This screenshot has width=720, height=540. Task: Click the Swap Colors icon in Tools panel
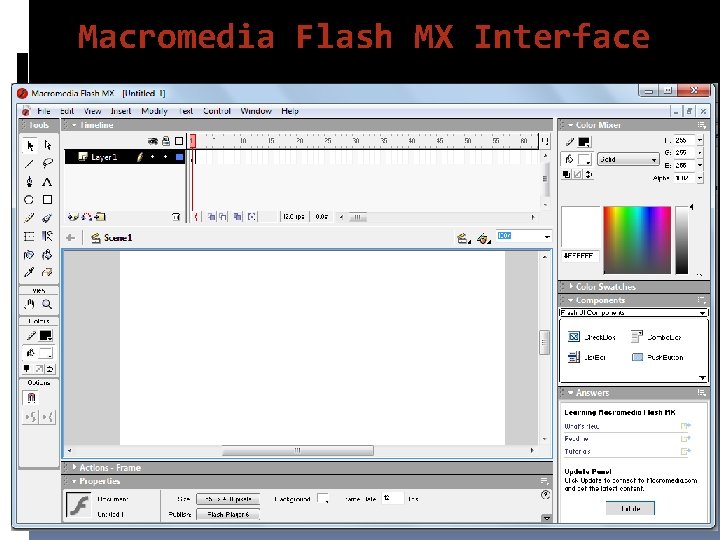point(50,368)
